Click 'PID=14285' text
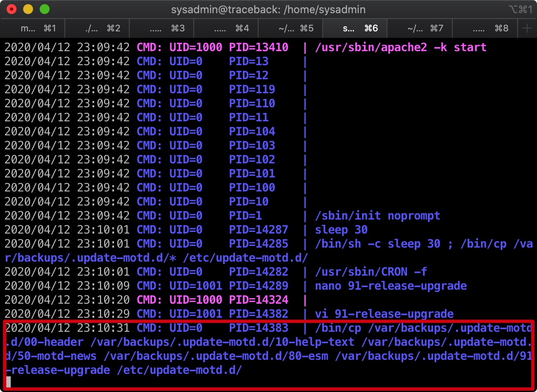This screenshot has height=392, width=537. tap(259, 244)
